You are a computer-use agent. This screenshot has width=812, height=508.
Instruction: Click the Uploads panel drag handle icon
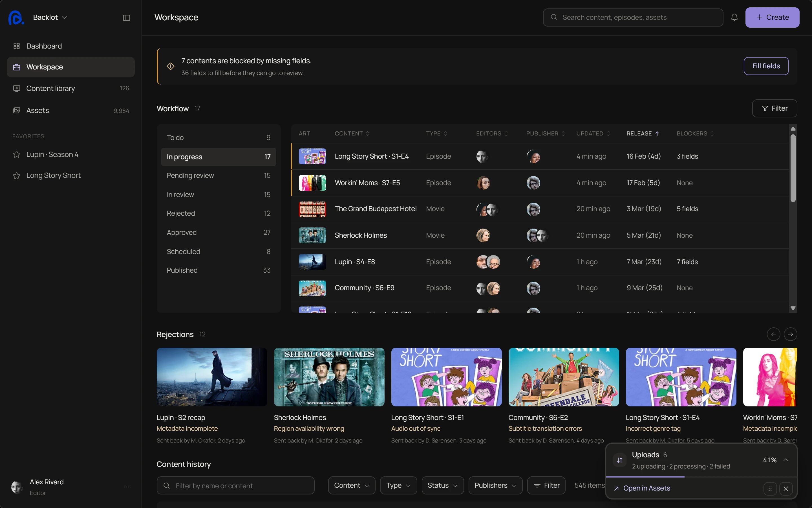pyautogui.click(x=770, y=489)
